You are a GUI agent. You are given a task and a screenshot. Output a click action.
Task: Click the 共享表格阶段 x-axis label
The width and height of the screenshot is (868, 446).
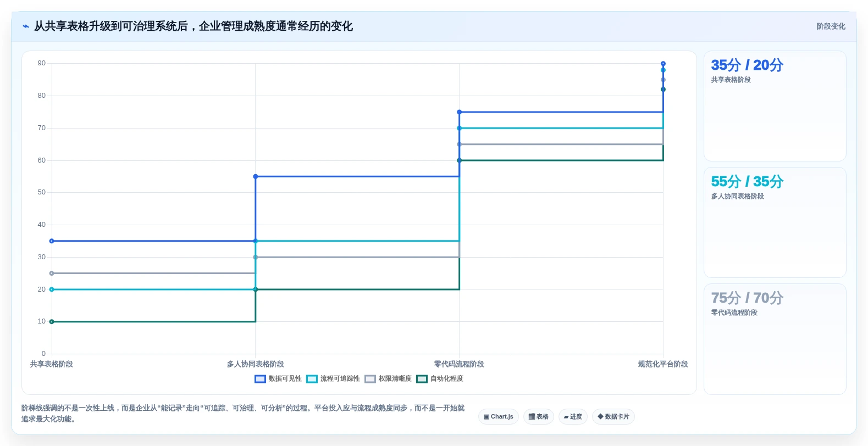tap(52, 364)
